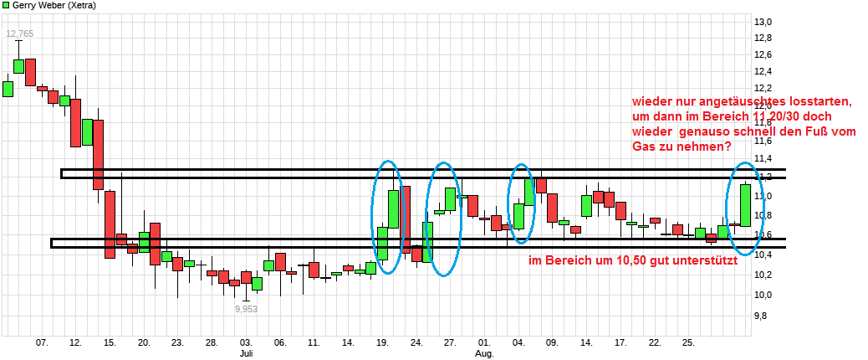The height and width of the screenshot is (360, 868).
Task: Click the green legend swatch beside Gerry Weber
Action: [x=5, y=6]
